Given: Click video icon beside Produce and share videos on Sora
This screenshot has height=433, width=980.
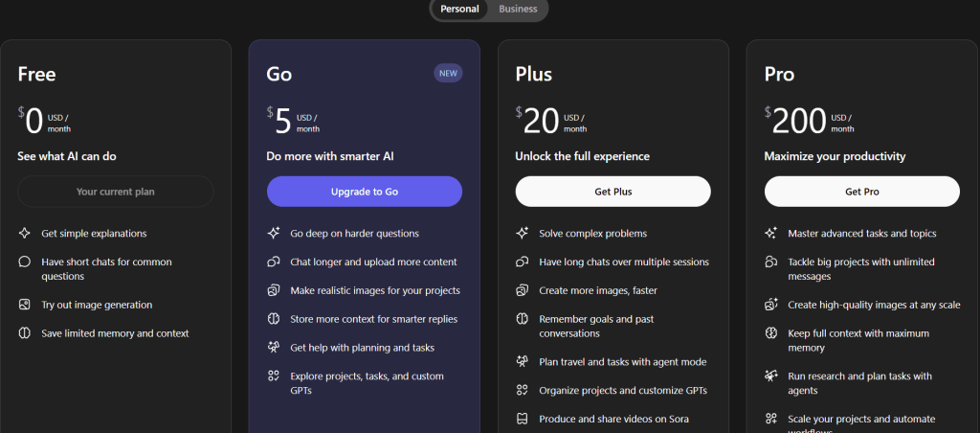Looking at the screenshot, I should coord(523,419).
